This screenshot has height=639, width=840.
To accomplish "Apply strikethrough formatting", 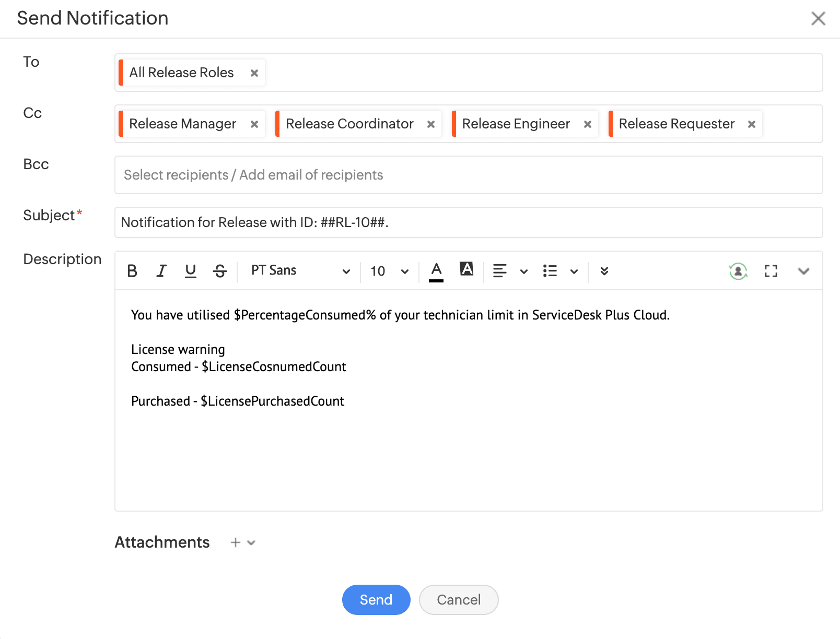I will [x=220, y=271].
